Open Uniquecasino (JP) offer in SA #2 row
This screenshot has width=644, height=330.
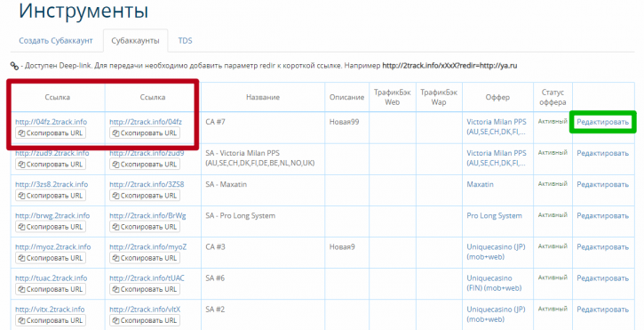[496, 314]
